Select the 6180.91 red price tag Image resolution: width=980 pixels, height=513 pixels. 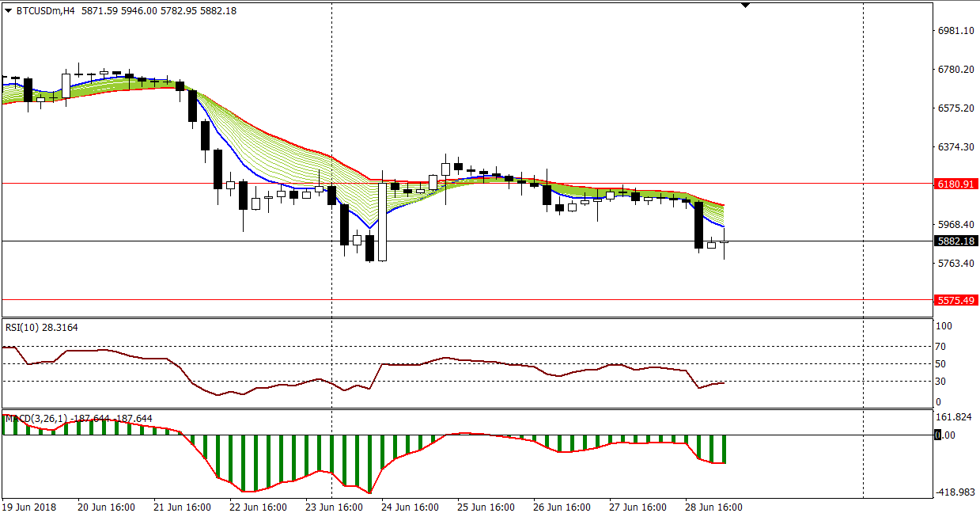click(955, 184)
